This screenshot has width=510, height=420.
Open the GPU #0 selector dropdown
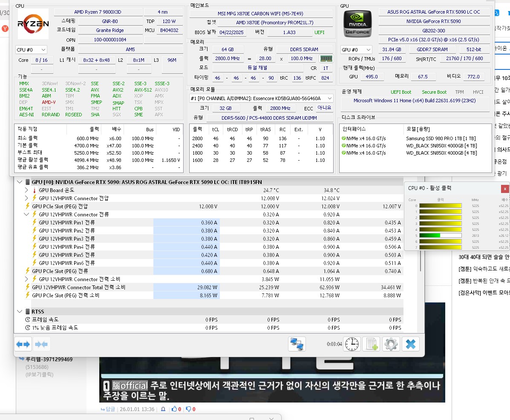click(356, 50)
